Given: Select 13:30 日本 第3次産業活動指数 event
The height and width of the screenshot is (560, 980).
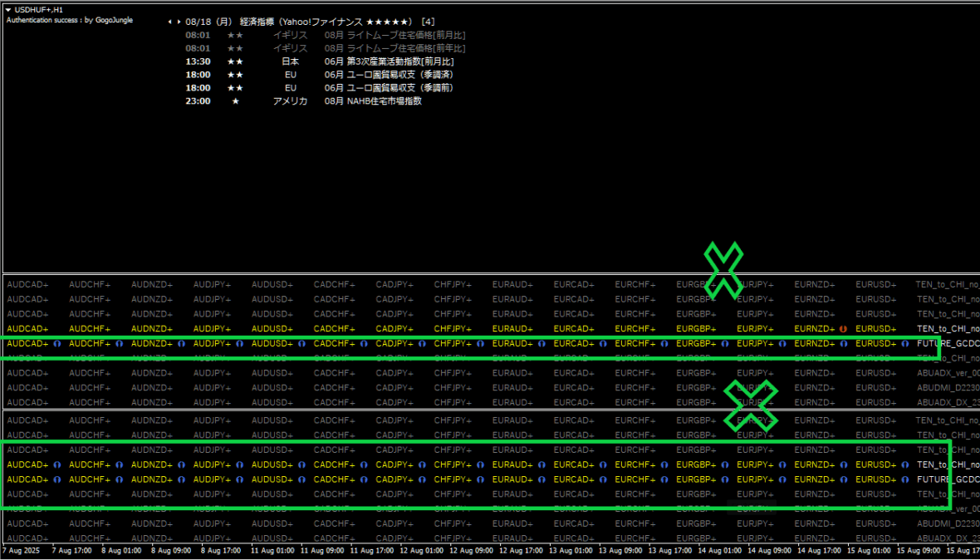Looking at the screenshot, I should click(x=320, y=61).
